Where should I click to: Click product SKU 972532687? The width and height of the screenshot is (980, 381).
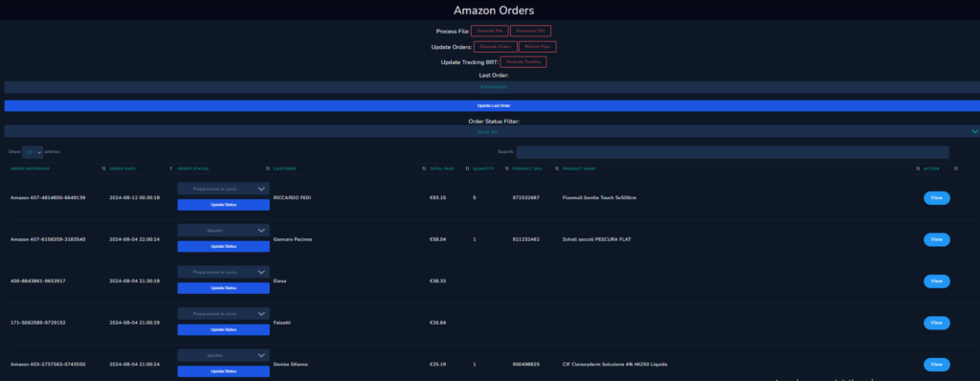coord(525,198)
